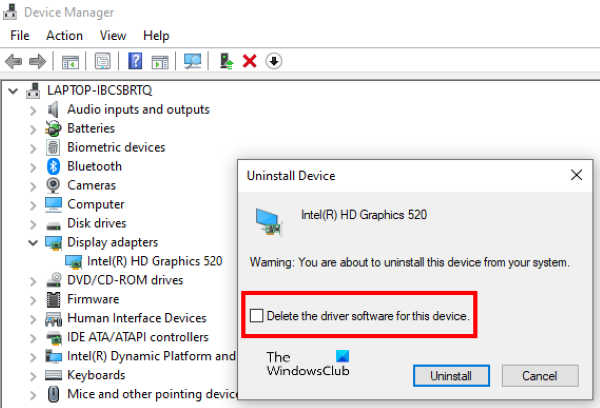The width and height of the screenshot is (600, 408).
Task: Click the Cancel button
Action: tap(539, 375)
